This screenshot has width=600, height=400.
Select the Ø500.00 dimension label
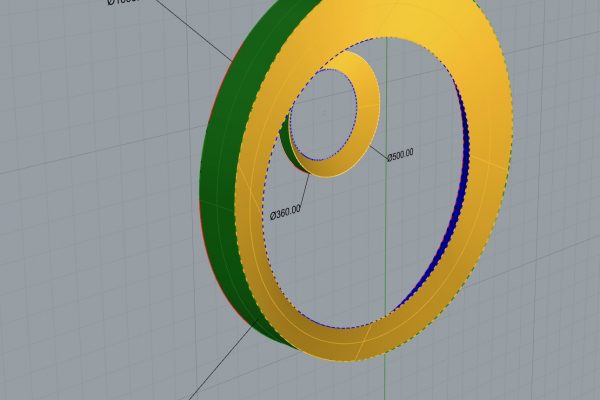400,155
